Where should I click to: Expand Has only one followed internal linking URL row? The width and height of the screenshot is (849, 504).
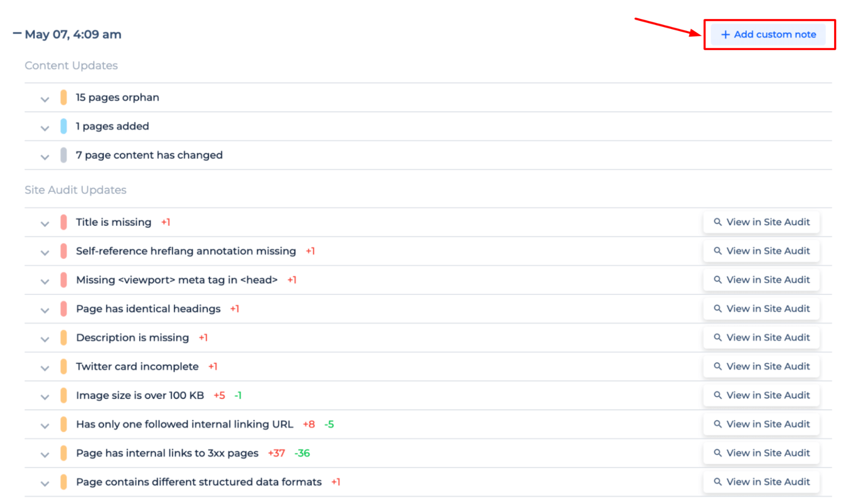coord(45,426)
